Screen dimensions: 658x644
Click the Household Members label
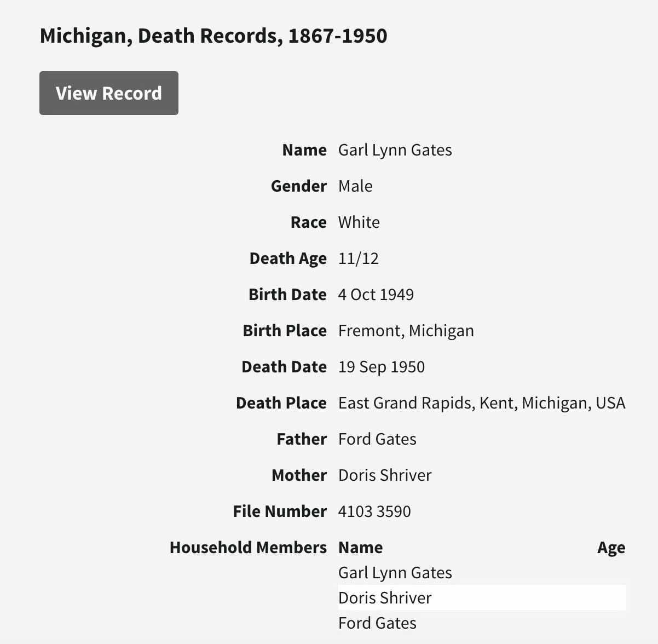248,548
